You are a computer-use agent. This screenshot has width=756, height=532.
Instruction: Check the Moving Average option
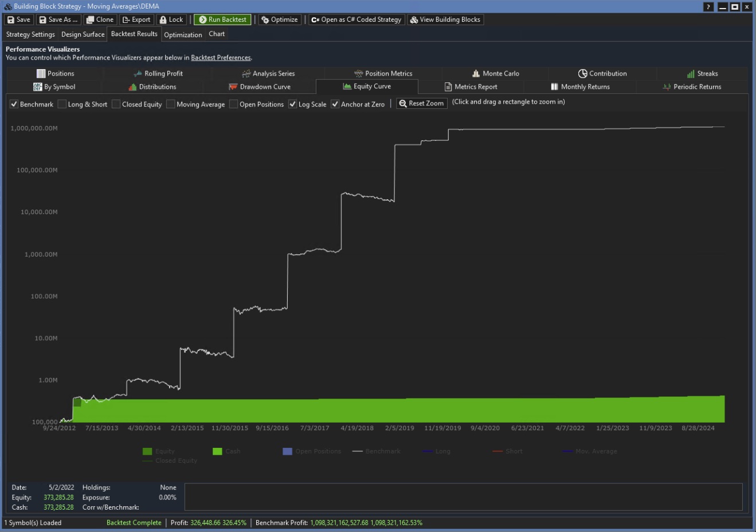(x=171, y=104)
